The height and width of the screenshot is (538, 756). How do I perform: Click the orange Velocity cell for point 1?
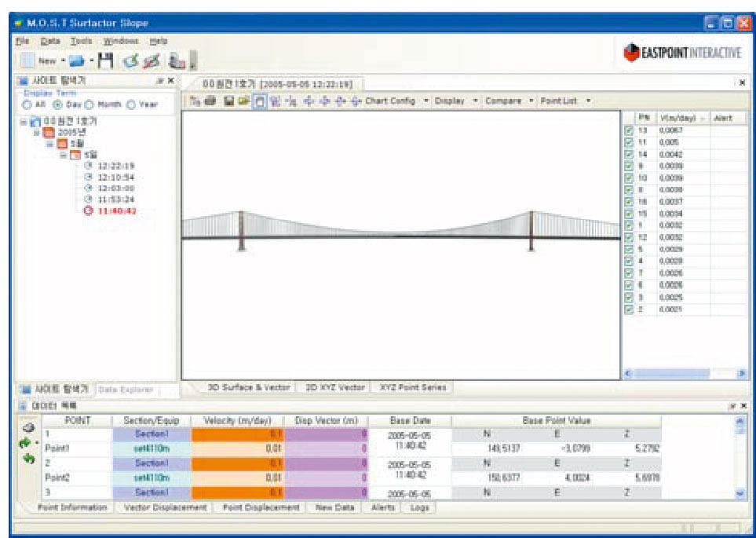237,433
